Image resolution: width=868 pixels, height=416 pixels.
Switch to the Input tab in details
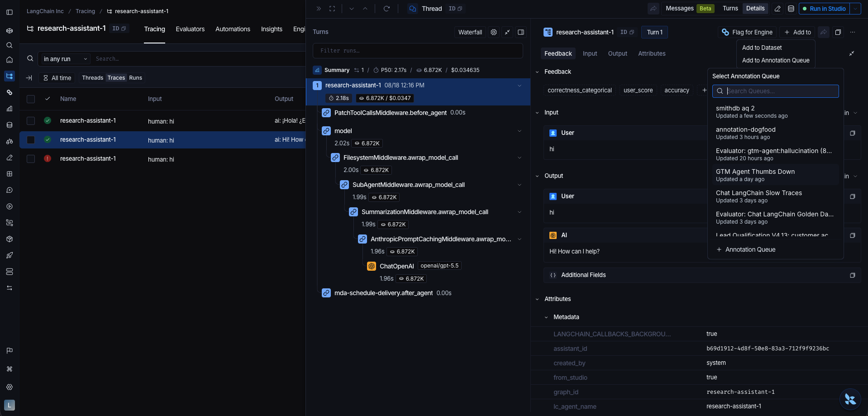pyautogui.click(x=590, y=53)
